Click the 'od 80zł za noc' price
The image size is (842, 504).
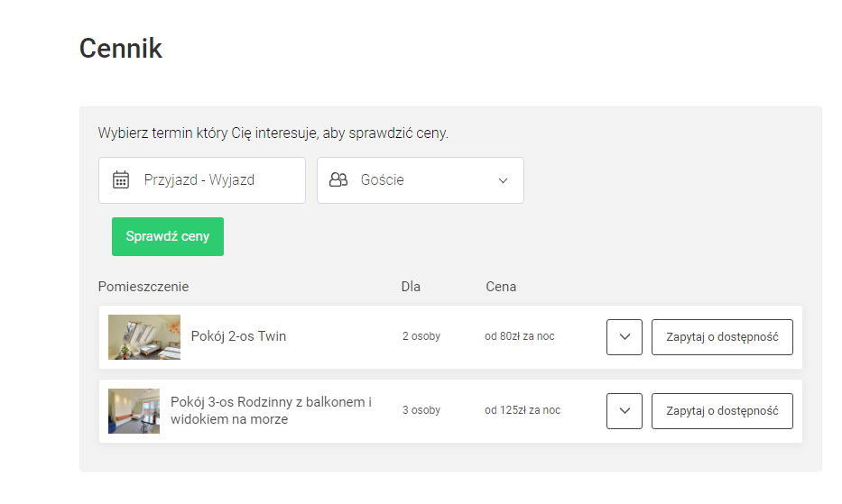[519, 336]
